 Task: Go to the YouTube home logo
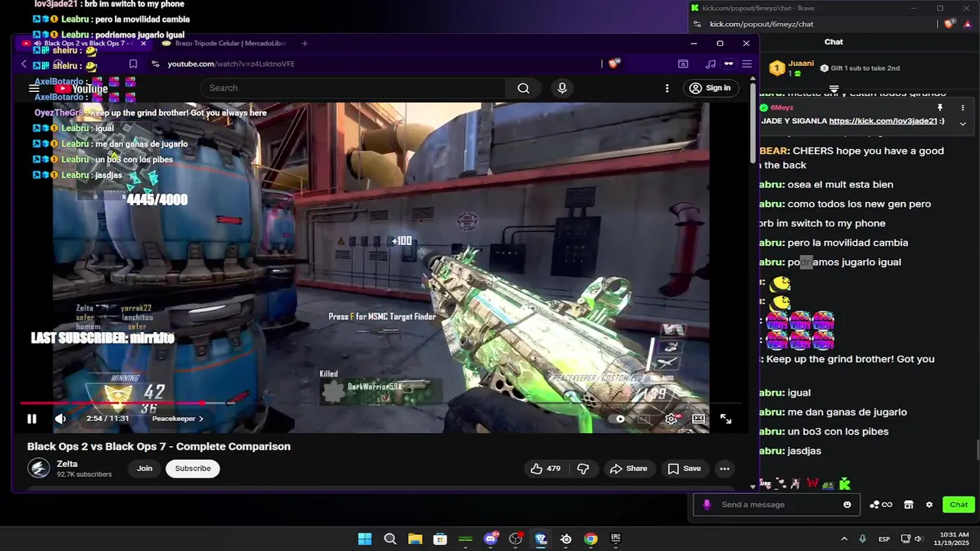click(80, 89)
